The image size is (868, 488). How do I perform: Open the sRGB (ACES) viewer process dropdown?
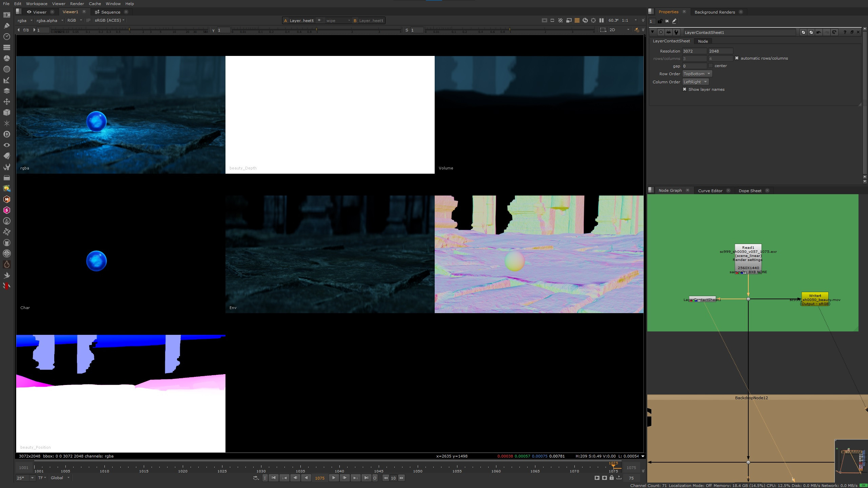(x=110, y=20)
